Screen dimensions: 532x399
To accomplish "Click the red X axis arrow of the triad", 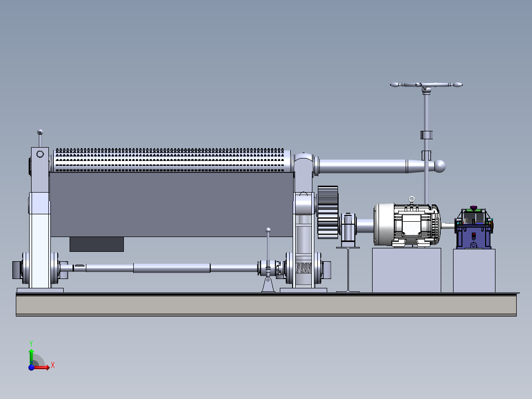I will coord(41,367).
